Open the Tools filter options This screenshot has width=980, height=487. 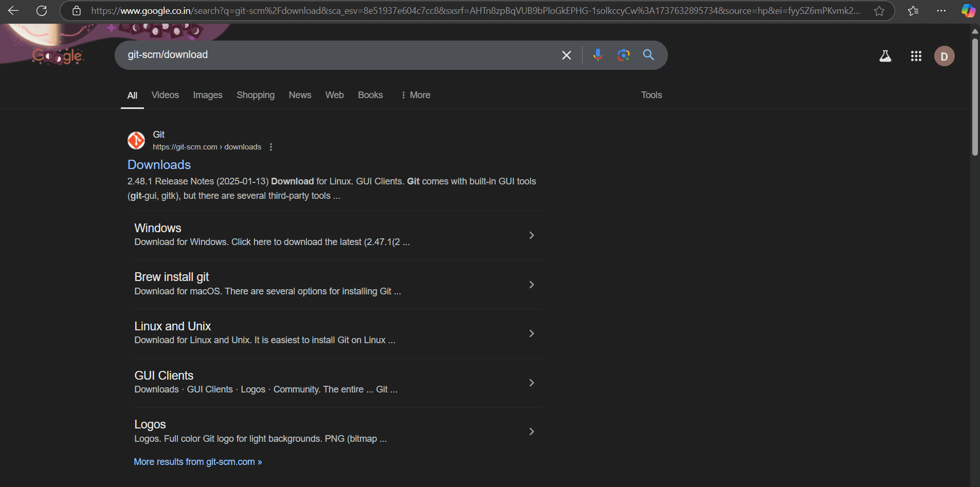651,95
